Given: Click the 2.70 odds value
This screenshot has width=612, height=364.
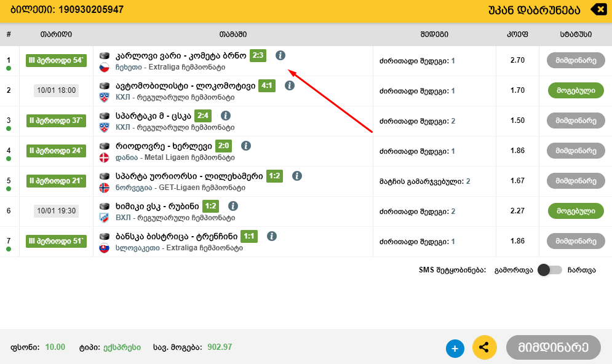Looking at the screenshot, I should (517, 60).
